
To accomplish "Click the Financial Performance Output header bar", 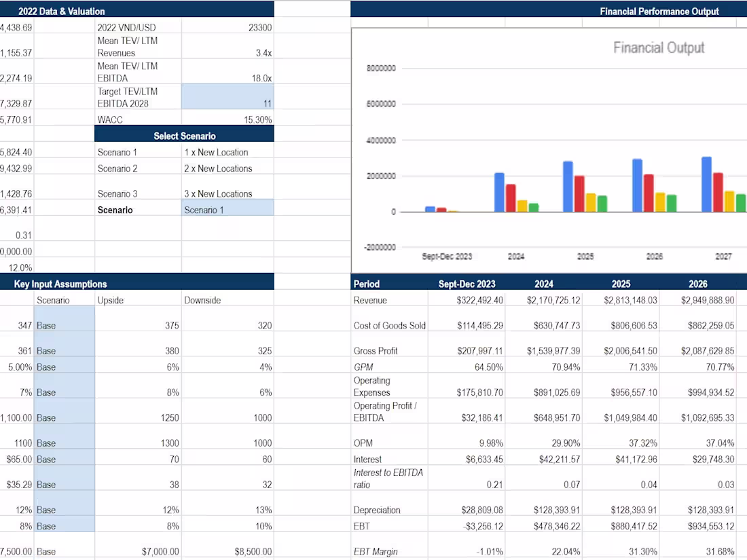I will click(657, 11).
